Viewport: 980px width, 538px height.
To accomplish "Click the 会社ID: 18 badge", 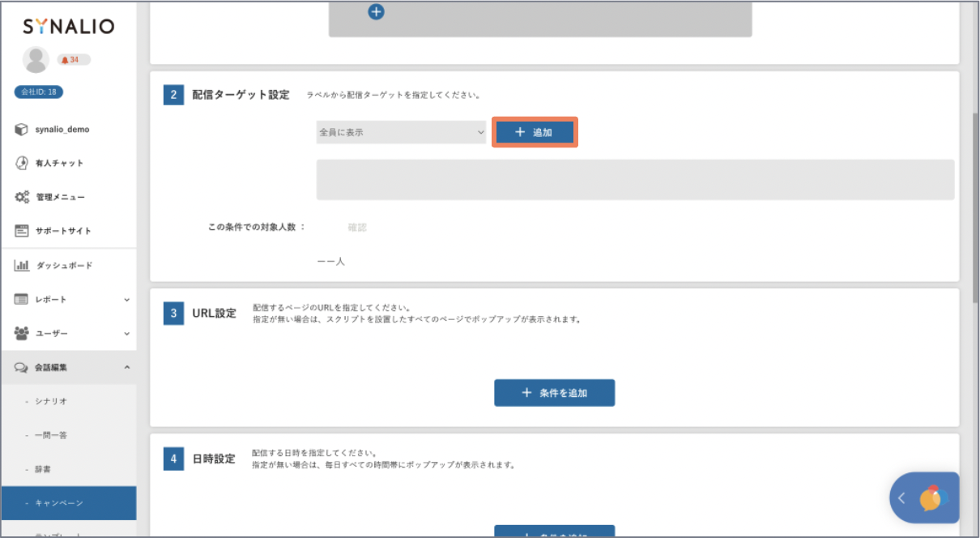I will (39, 92).
